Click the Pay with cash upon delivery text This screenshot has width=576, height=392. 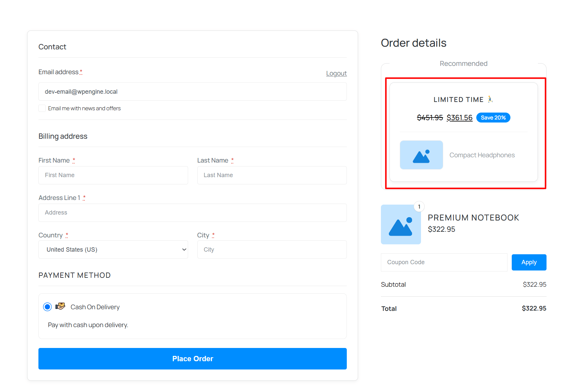[88, 325]
